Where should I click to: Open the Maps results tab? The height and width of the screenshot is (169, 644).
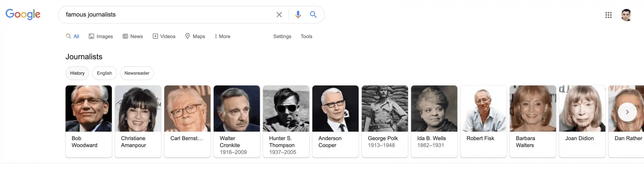tap(195, 37)
